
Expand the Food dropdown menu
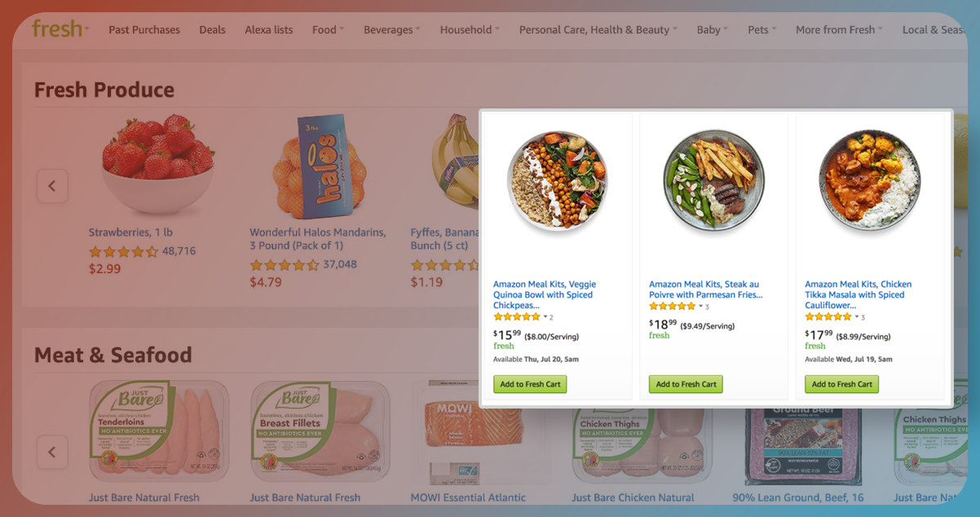click(x=328, y=30)
